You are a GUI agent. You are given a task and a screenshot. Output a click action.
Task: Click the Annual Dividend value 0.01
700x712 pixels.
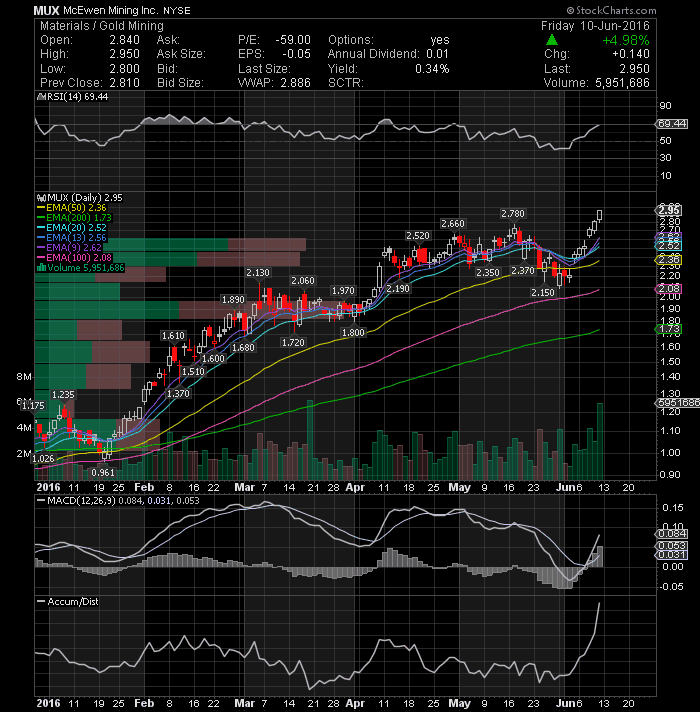pyautogui.click(x=437, y=54)
